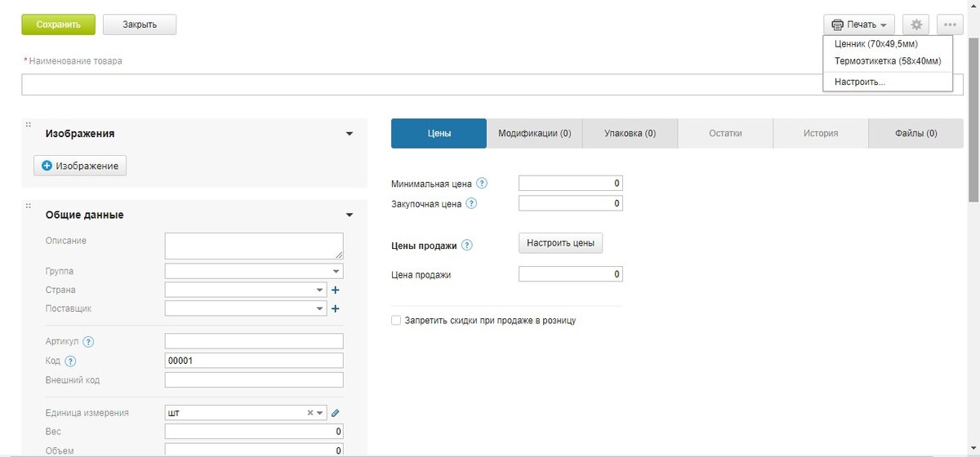Click the green Сохранить button
Viewport: 980px width, 457px height.
tap(58, 24)
